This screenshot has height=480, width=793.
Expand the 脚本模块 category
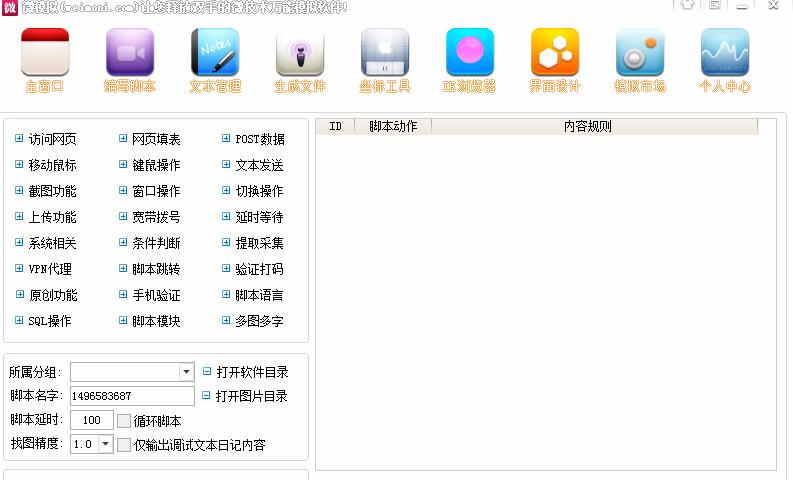pos(123,320)
